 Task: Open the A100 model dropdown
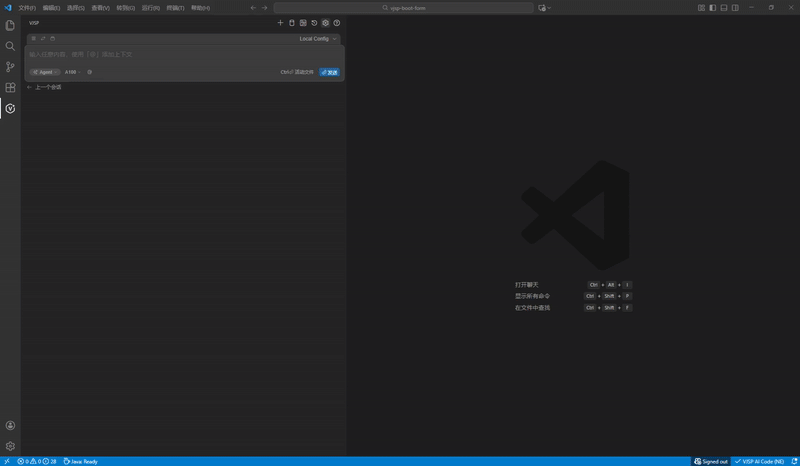[x=73, y=72]
